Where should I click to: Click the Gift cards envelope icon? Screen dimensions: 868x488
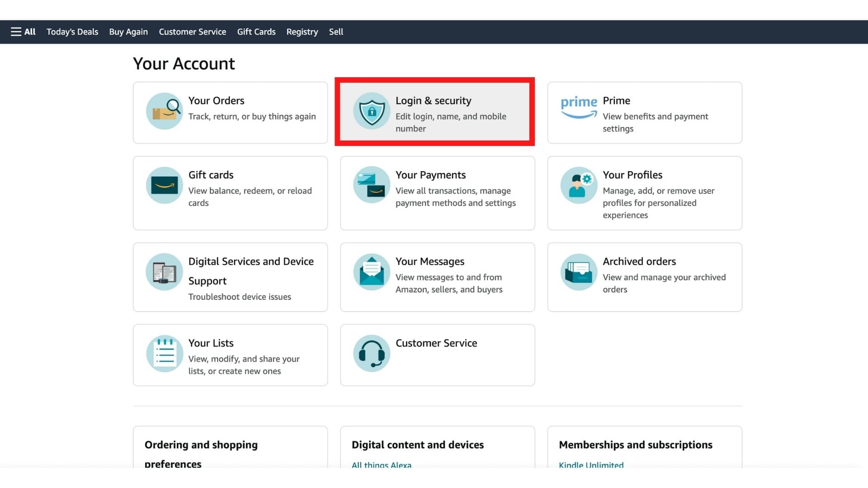165,185
